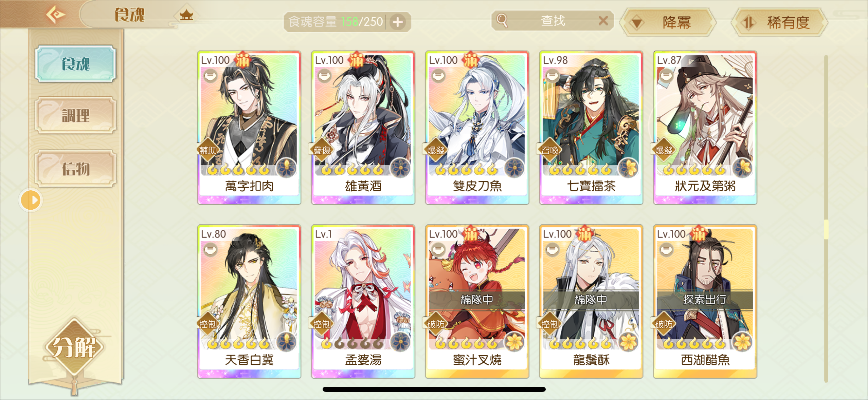
Task: Click the magnifier search icon
Action: (502, 20)
